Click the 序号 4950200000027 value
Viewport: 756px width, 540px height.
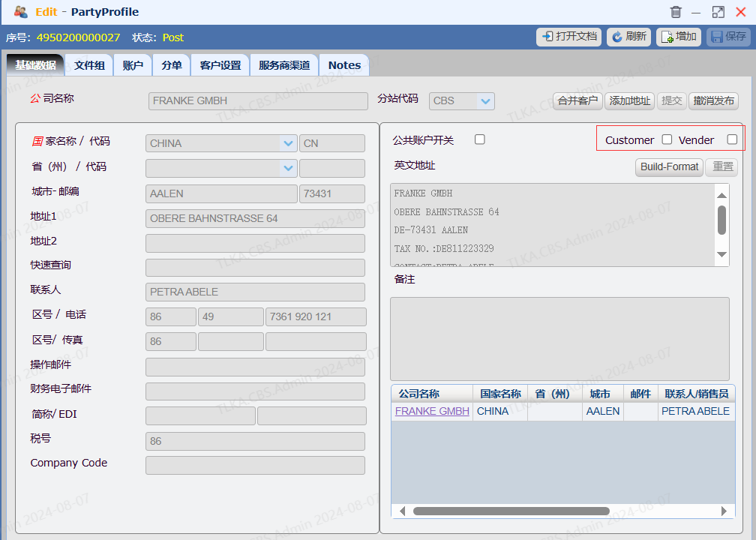tap(78, 37)
